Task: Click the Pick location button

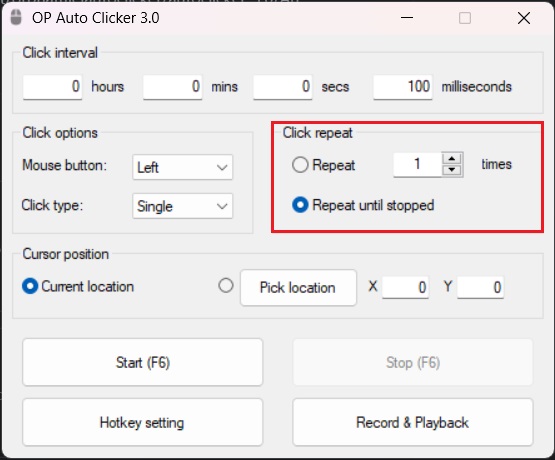Action: point(298,287)
